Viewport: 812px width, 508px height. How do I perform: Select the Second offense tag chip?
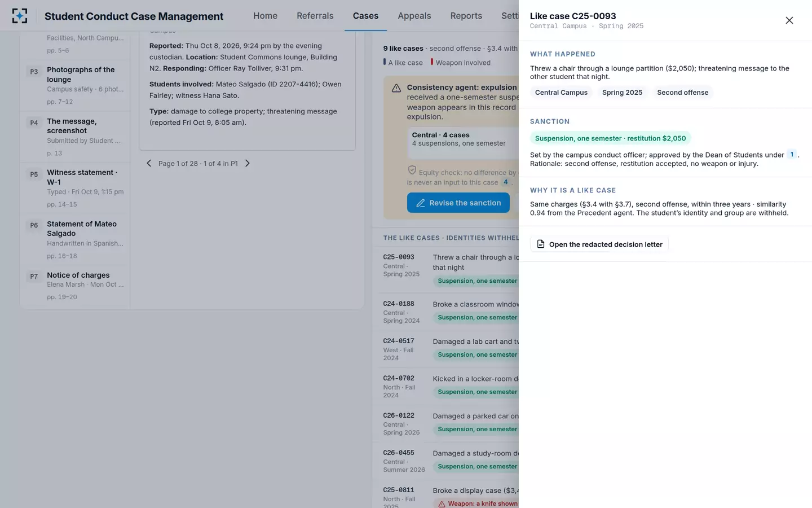682,93
